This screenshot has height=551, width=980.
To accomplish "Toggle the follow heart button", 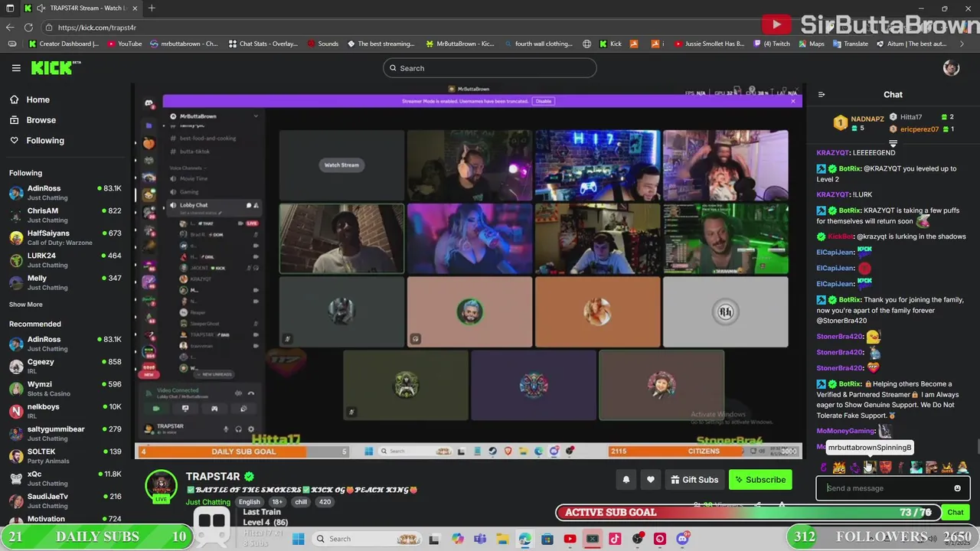I will point(651,480).
